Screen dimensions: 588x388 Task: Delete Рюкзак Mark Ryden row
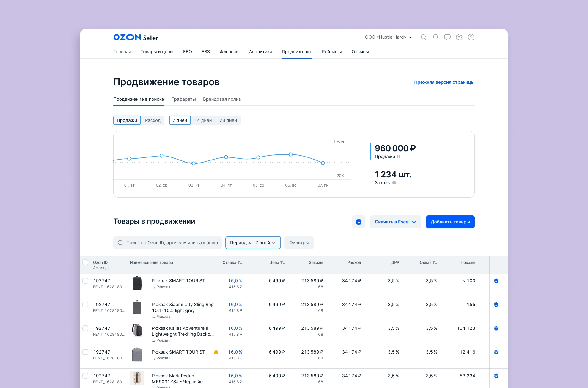click(x=496, y=376)
